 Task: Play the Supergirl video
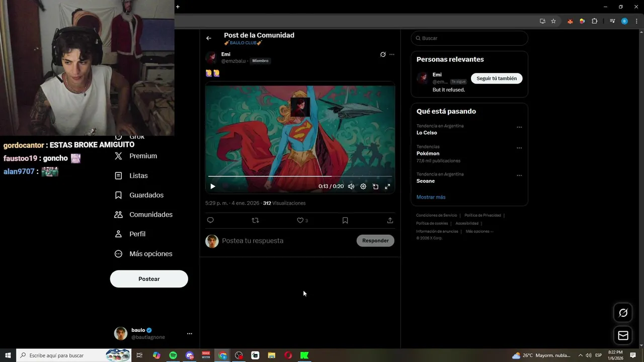coord(213,187)
